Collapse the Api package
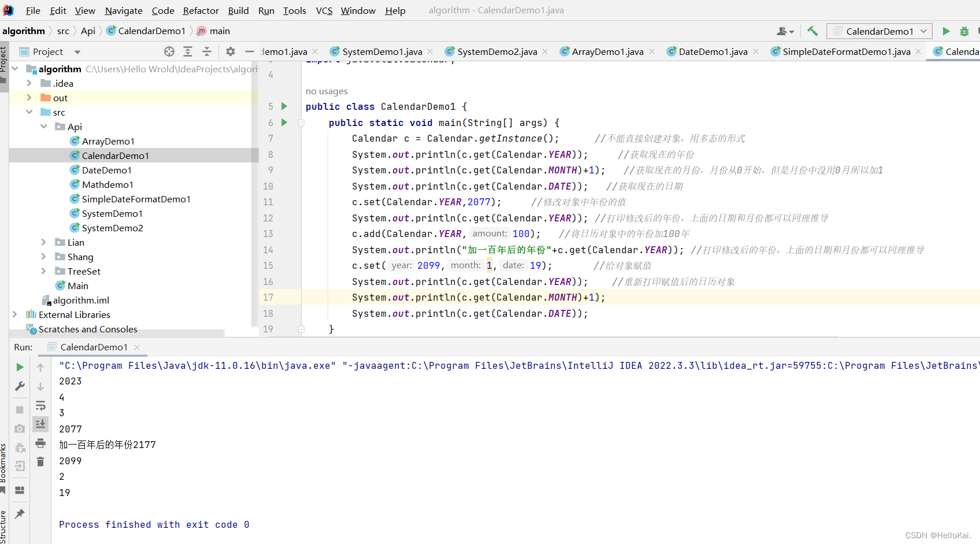This screenshot has width=980, height=544. [x=44, y=127]
